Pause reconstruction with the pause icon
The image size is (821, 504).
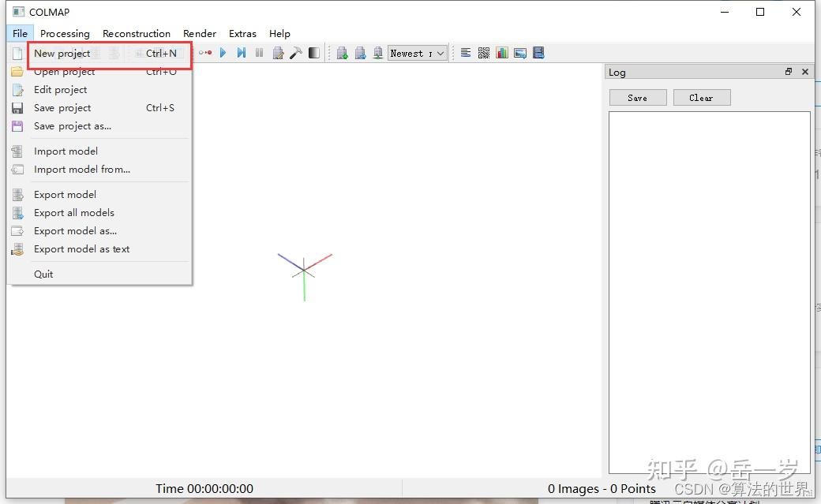(259, 53)
